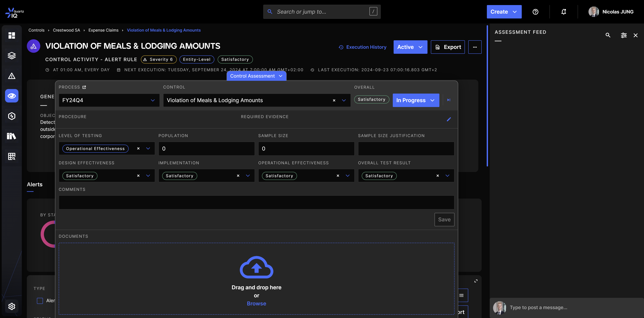Image resolution: width=644 pixels, height=318 pixels.
Task: Click the Control Assessment tab
Action: 256,76
